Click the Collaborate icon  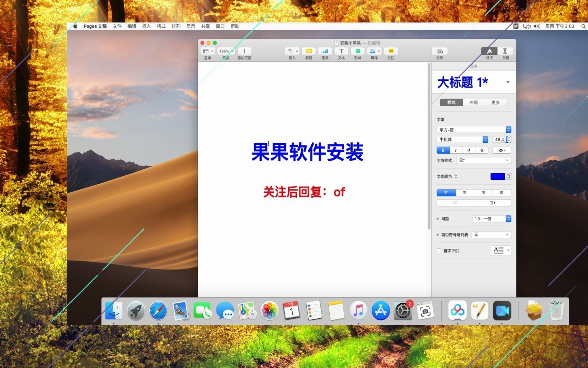(x=440, y=51)
